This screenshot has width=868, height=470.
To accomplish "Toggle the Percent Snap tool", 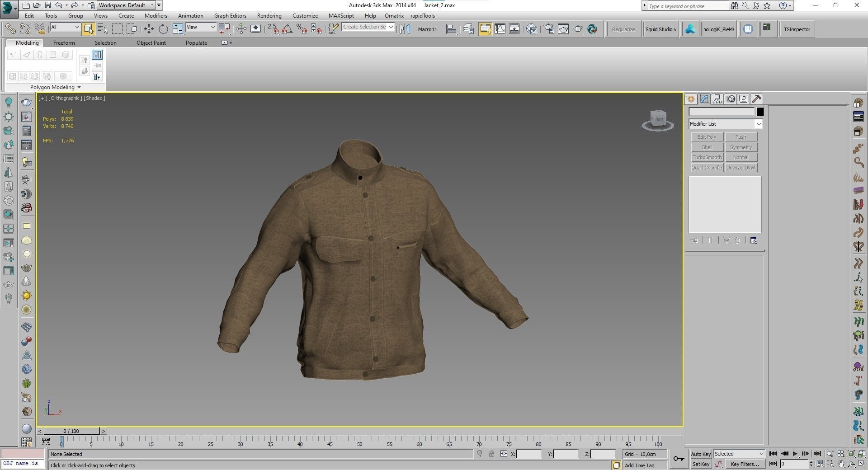I will 302,29.
